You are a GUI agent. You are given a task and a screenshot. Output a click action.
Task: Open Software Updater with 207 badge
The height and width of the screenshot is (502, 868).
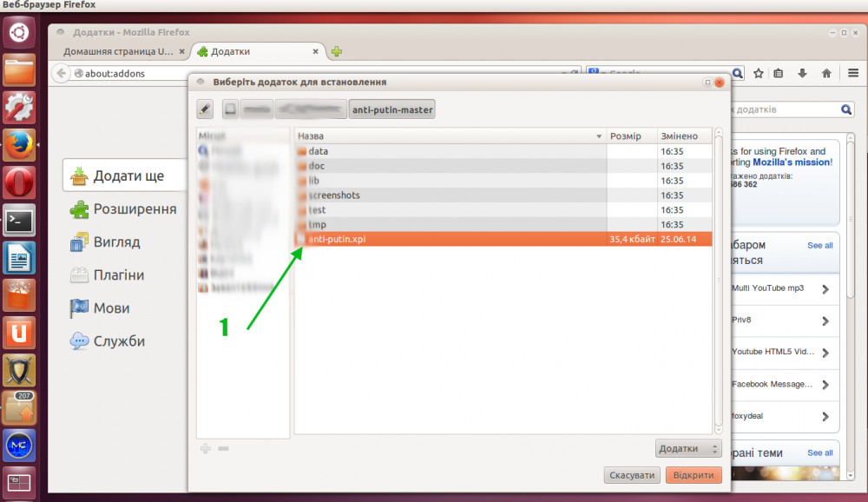coord(19,408)
